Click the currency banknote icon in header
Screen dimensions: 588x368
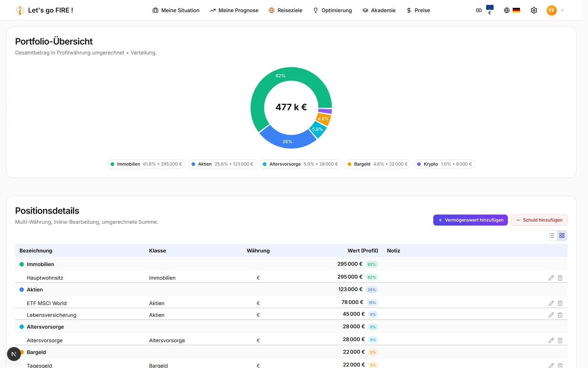[x=478, y=10]
